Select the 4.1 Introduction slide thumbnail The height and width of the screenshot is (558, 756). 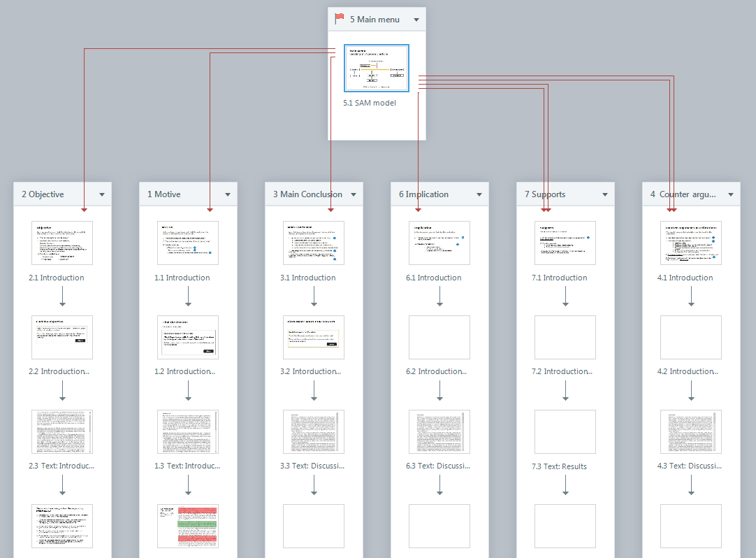[691, 243]
